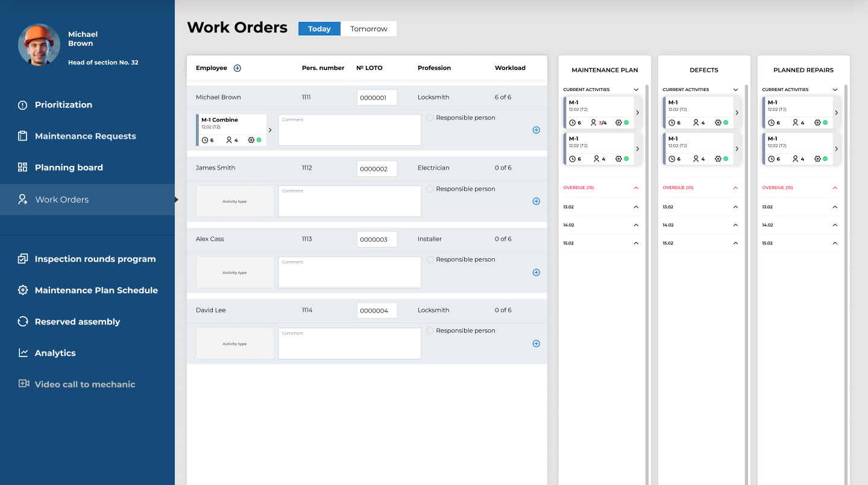Image resolution: width=868 pixels, height=485 pixels.
Task: Open Planning board via its grid icon
Action: [x=23, y=168]
